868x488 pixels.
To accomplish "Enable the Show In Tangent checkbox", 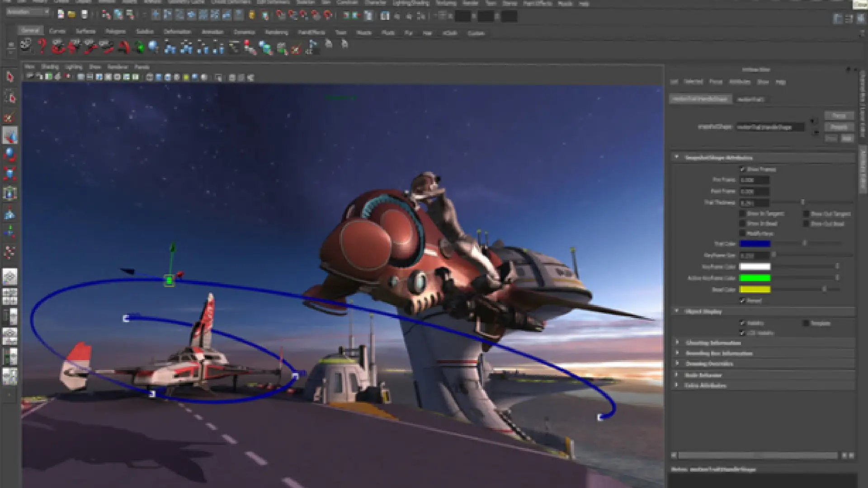I will [x=742, y=213].
